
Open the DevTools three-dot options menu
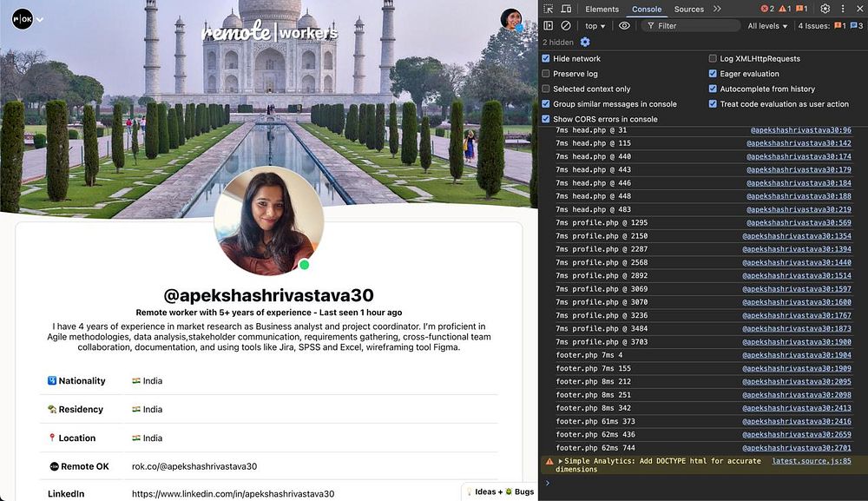842,9
